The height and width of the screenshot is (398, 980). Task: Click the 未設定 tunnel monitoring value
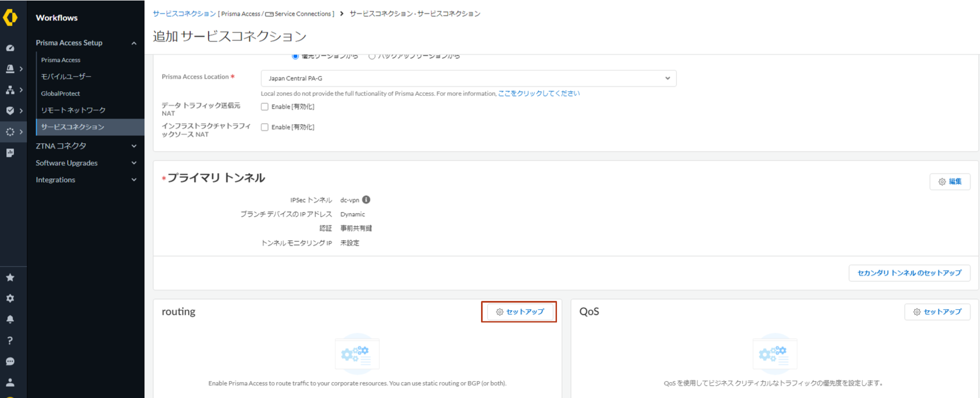[350, 243]
